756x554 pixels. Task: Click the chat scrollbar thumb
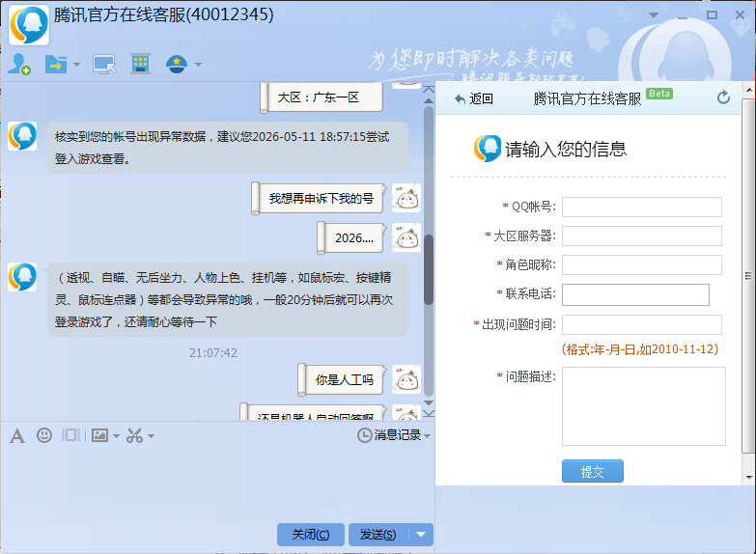coord(428,269)
